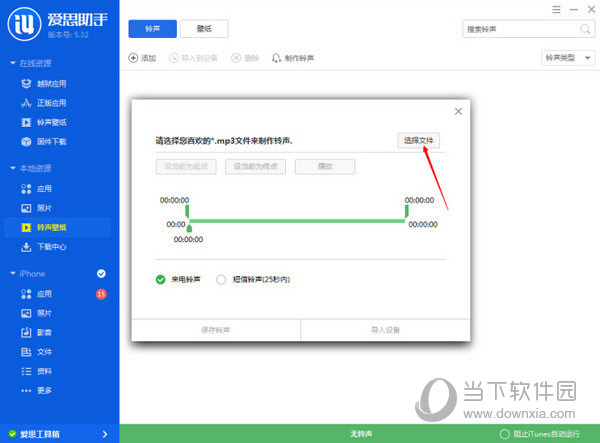
Task: Click the 设当前为起点 button
Action: coord(186,166)
